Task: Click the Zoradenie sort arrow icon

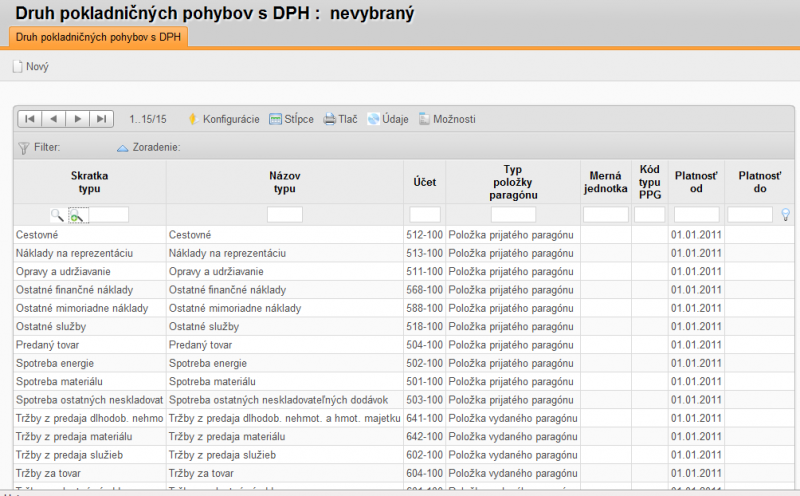Action: [x=122, y=148]
